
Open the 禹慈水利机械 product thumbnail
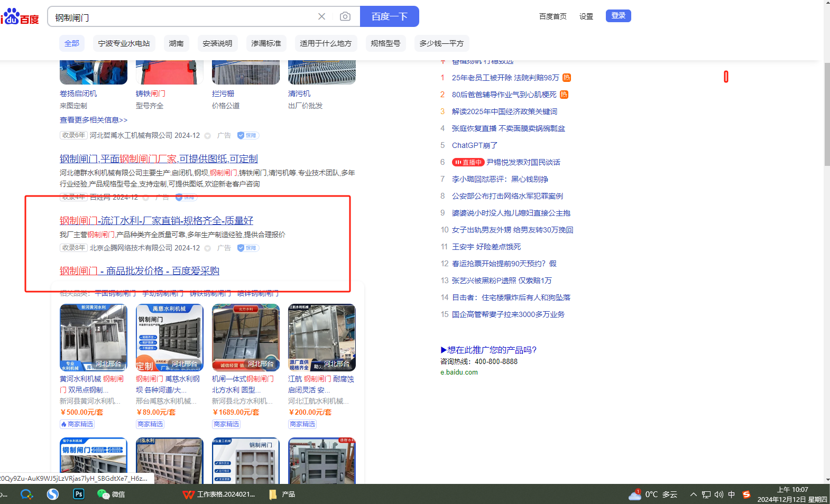[170, 338]
